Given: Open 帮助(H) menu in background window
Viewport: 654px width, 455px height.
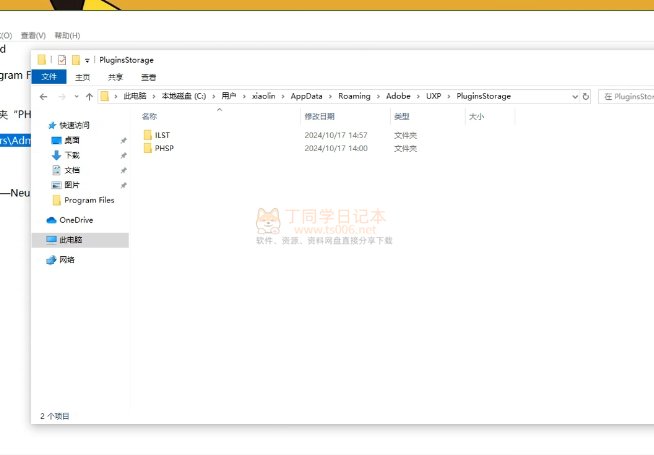Looking at the screenshot, I should tap(67, 35).
